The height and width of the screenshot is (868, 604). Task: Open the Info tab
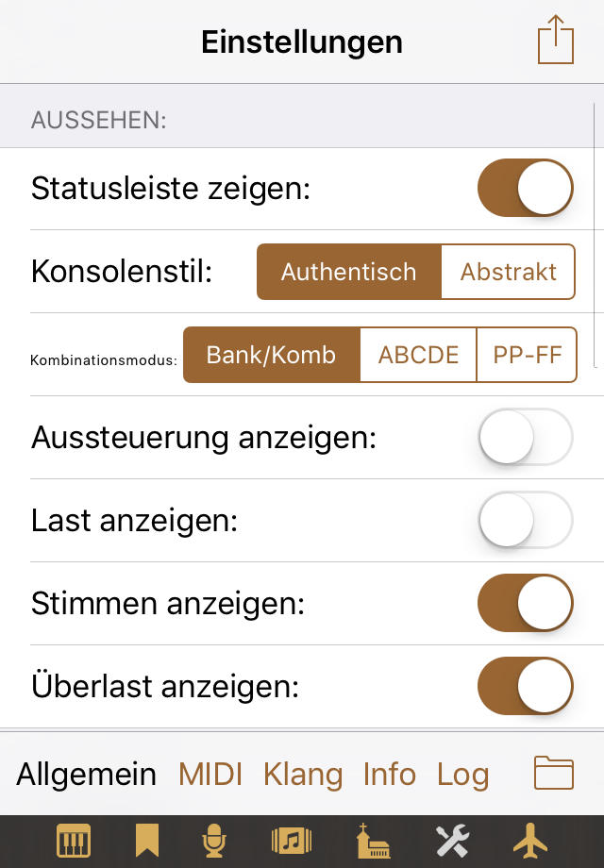(x=389, y=775)
